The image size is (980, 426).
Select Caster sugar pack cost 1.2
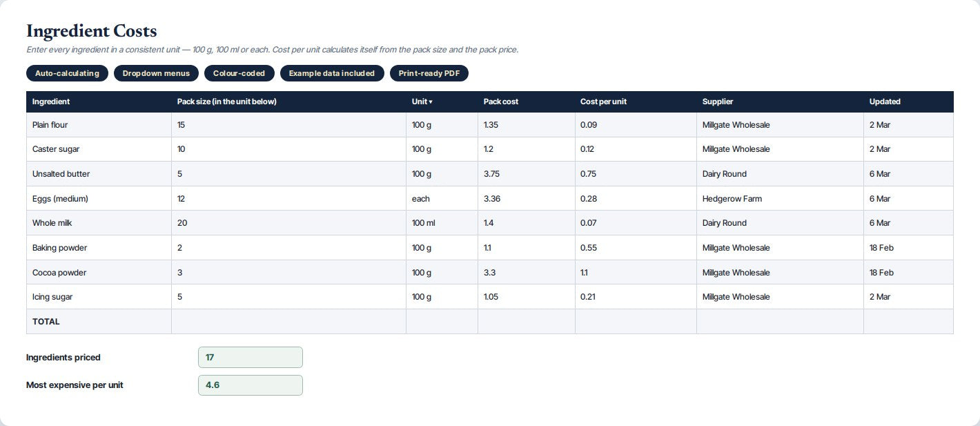tap(526, 149)
